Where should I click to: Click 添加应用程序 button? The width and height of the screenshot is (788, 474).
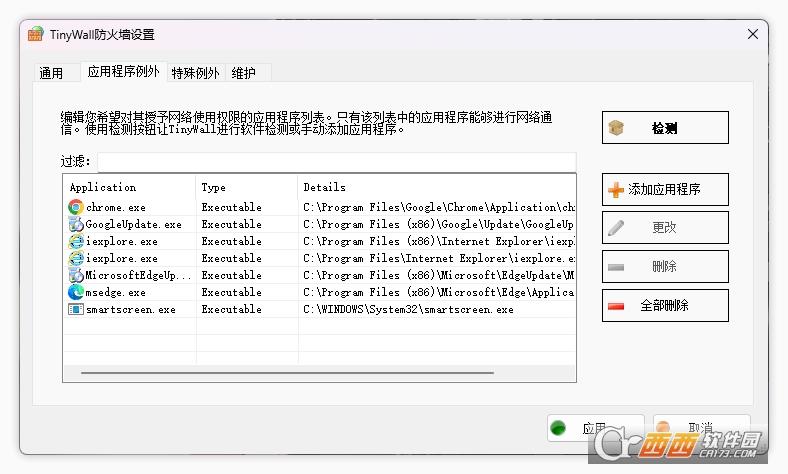click(x=665, y=189)
